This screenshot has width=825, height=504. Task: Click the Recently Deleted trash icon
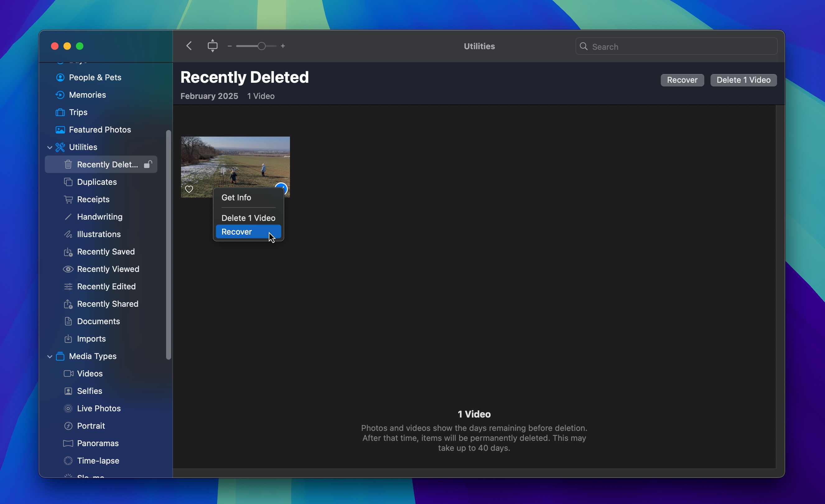pyautogui.click(x=68, y=165)
